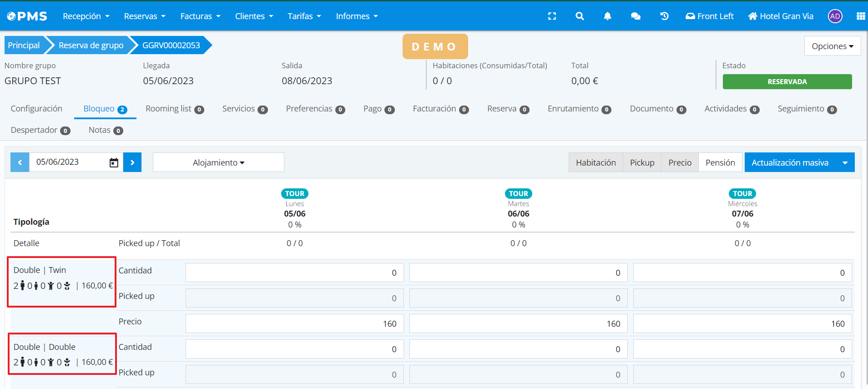Viewport: 868px width, 389px height.
Task: Open the Reservas menu
Action: tap(145, 16)
